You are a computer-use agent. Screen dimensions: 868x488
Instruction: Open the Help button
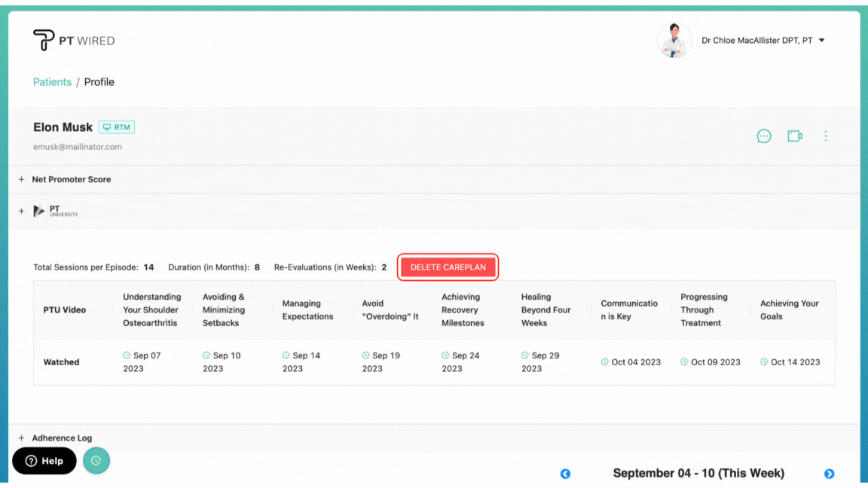pos(44,461)
